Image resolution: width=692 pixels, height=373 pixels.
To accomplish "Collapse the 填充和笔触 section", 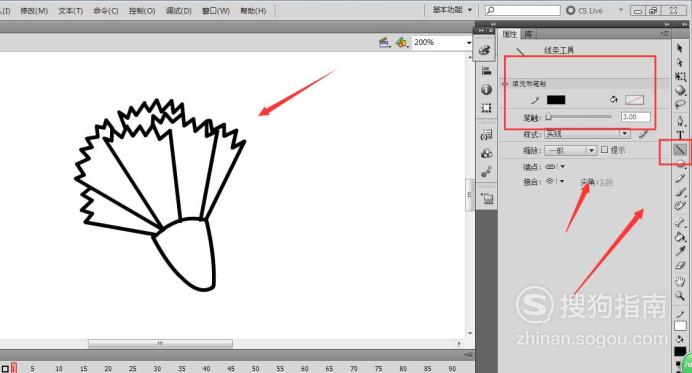I will 504,84.
